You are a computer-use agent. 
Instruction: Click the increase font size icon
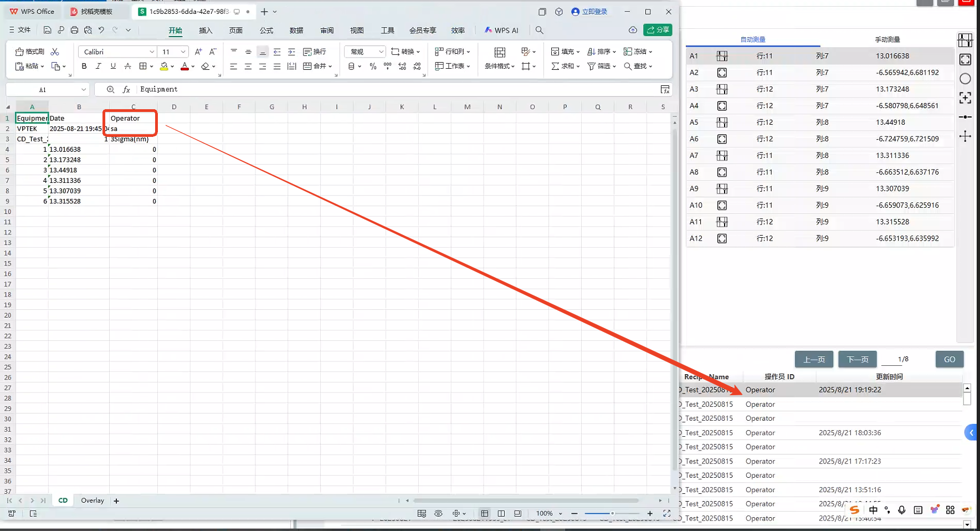(x=198, y=52)
